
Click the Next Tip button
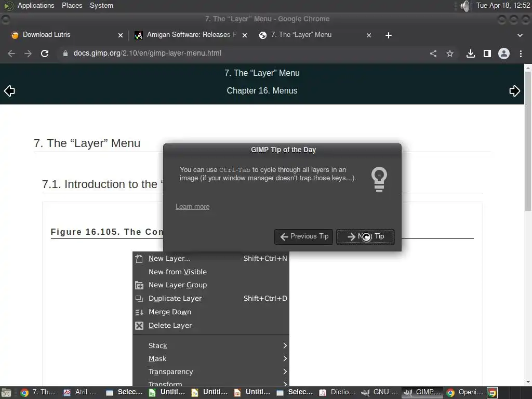[x=365, y=236]
